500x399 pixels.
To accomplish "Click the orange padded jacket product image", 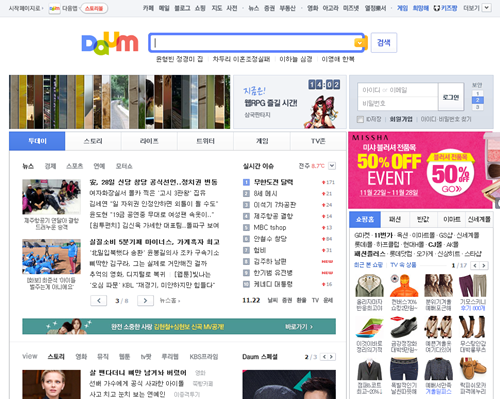I will click(404, 286).
